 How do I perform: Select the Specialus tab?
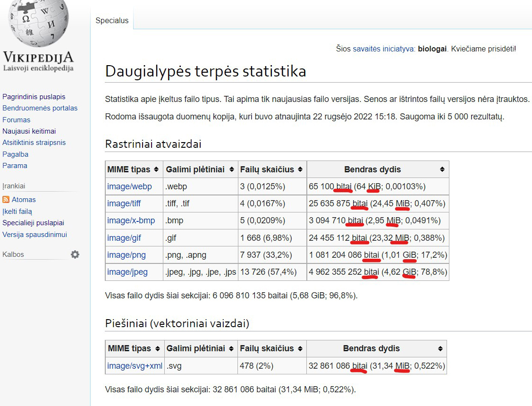point(112,20)
